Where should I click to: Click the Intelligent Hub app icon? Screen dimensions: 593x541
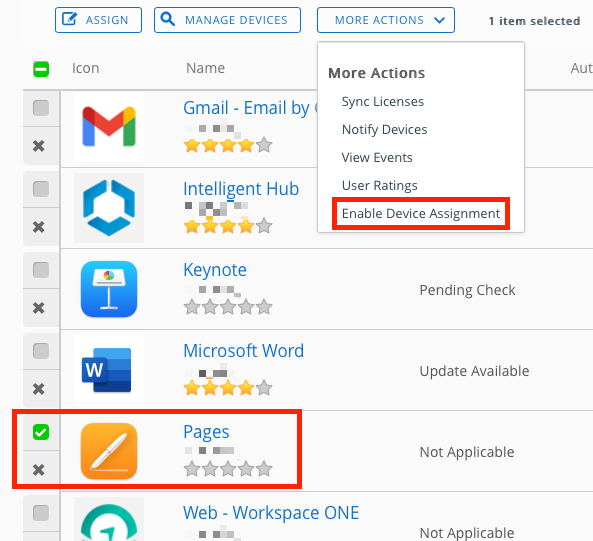(x=109, y=208)
